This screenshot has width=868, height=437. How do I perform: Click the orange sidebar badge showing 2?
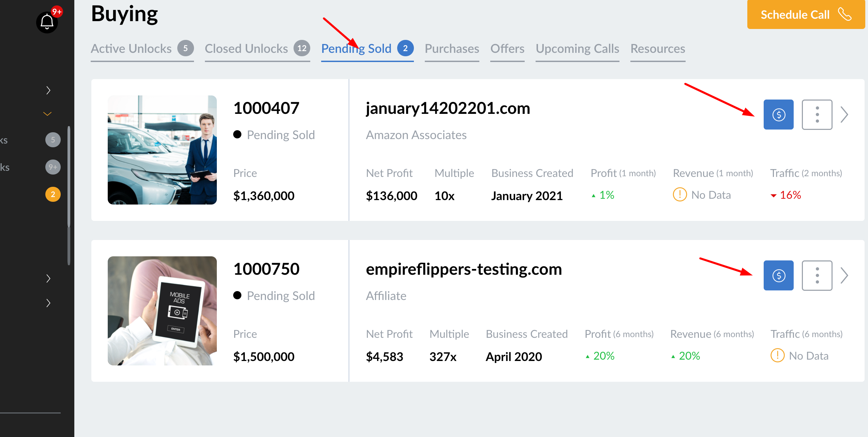(53, 194)
